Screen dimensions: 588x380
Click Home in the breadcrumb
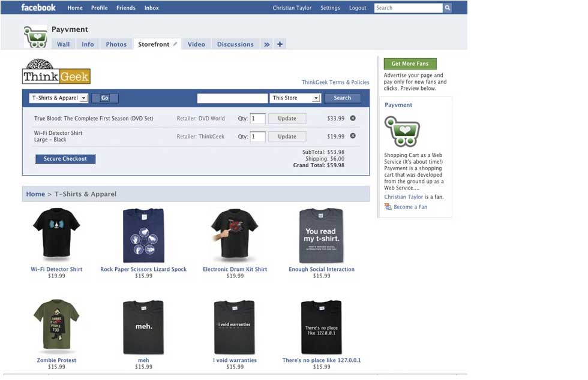35,194
